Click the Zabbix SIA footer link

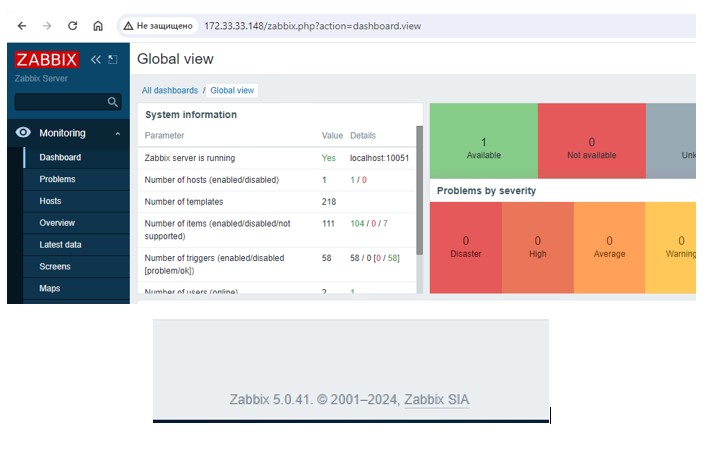point(436,400)
